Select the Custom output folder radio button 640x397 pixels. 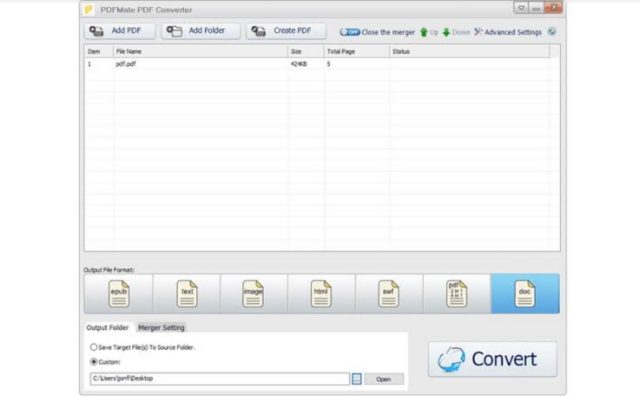[93, 362]
